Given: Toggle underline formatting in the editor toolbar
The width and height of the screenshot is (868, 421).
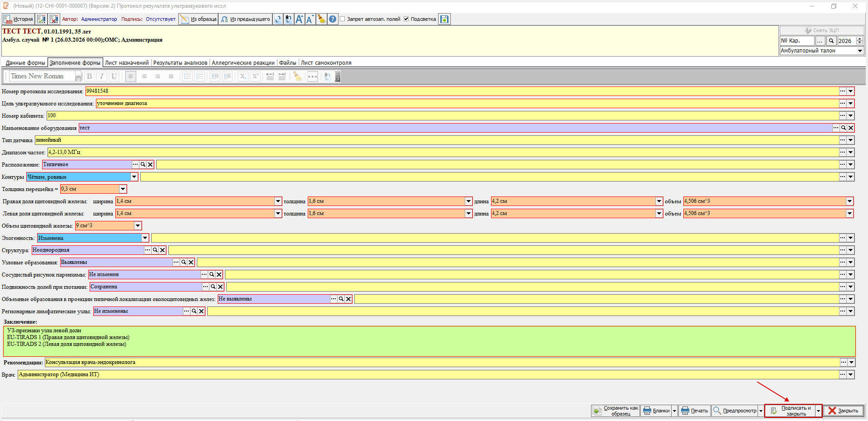Looking at the screenshot, I should coord(114,76).
